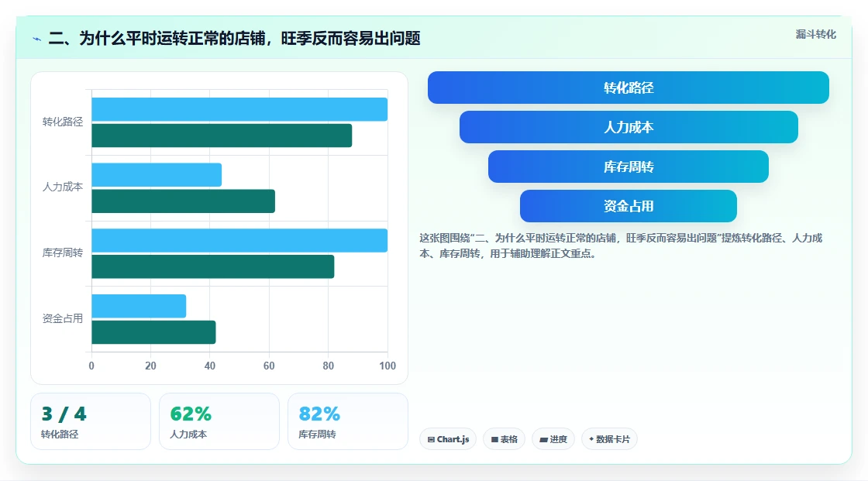
Task: Click the 漏斗转化 label in header
Action: 815,34
